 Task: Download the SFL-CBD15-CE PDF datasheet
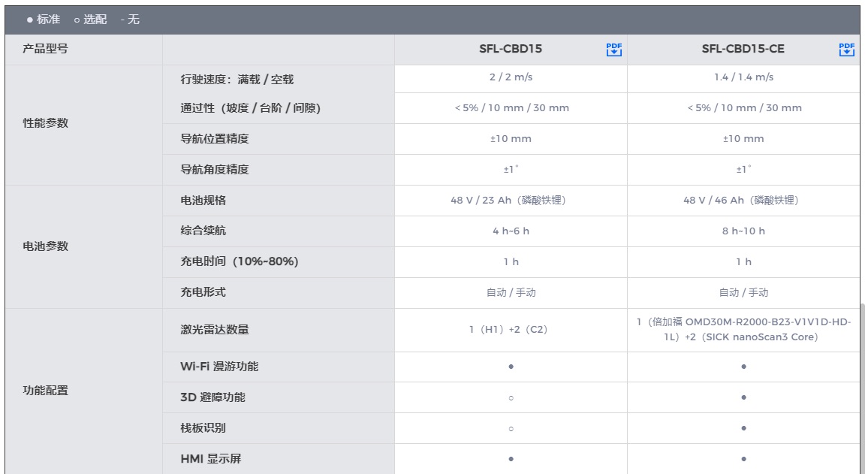pos(847,50)
